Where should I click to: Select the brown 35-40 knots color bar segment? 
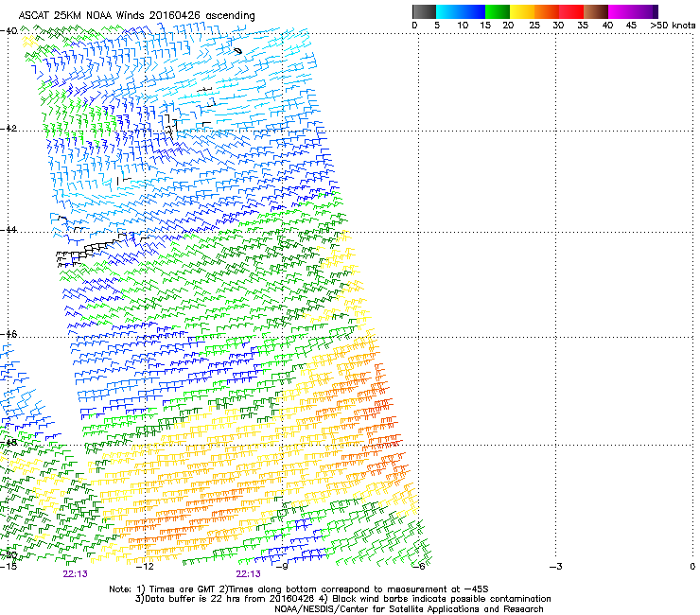(596, 11)
